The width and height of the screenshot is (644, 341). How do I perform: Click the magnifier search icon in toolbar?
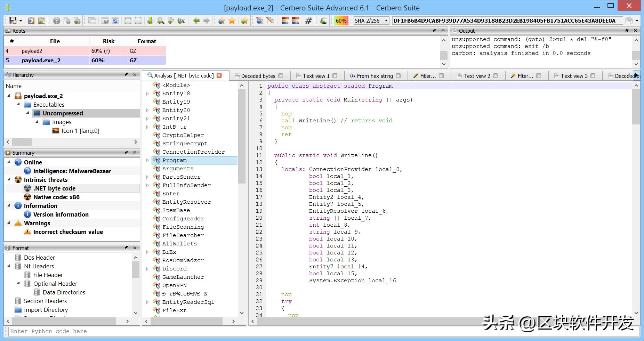(x=160, y=21)
